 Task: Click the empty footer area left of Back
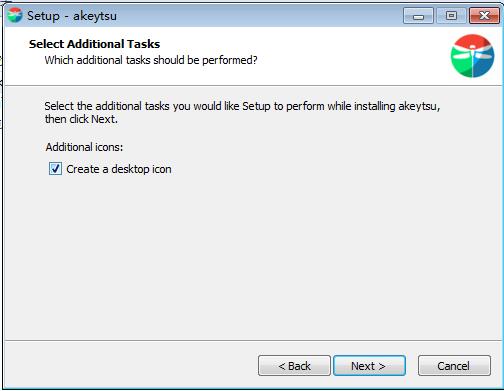coord(130,366)
